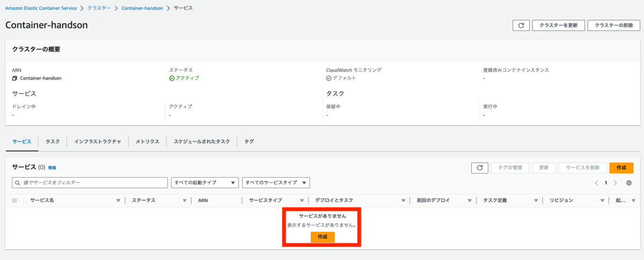Click the サービスを削除 button
The image size is (644, 260).
(x=583, y=168)
